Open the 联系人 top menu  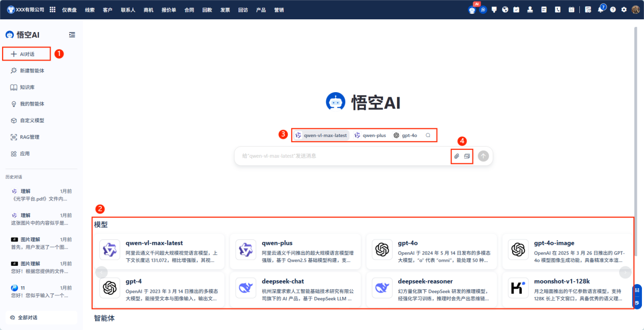pyautogui.click(x=128, y=10)
